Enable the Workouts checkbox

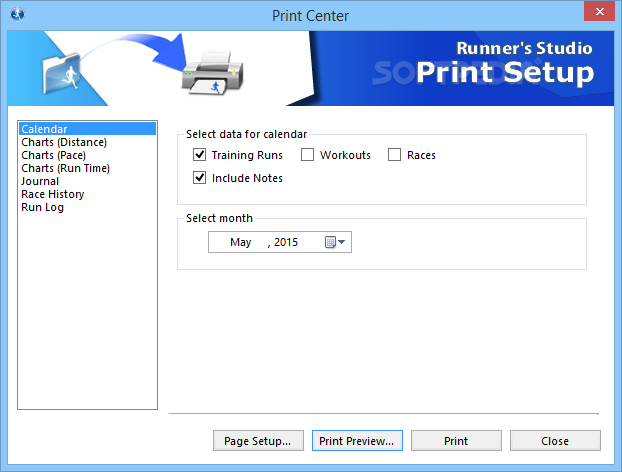point(307,155)
